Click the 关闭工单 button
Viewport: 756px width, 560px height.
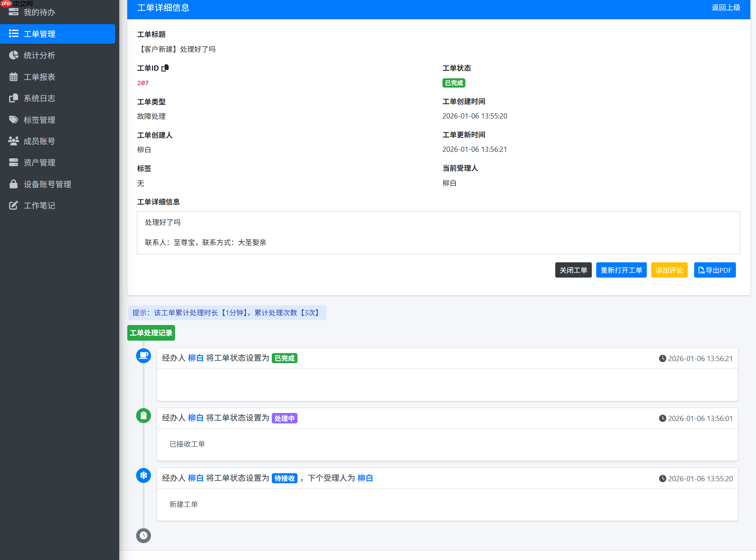(x=573, y=270)
